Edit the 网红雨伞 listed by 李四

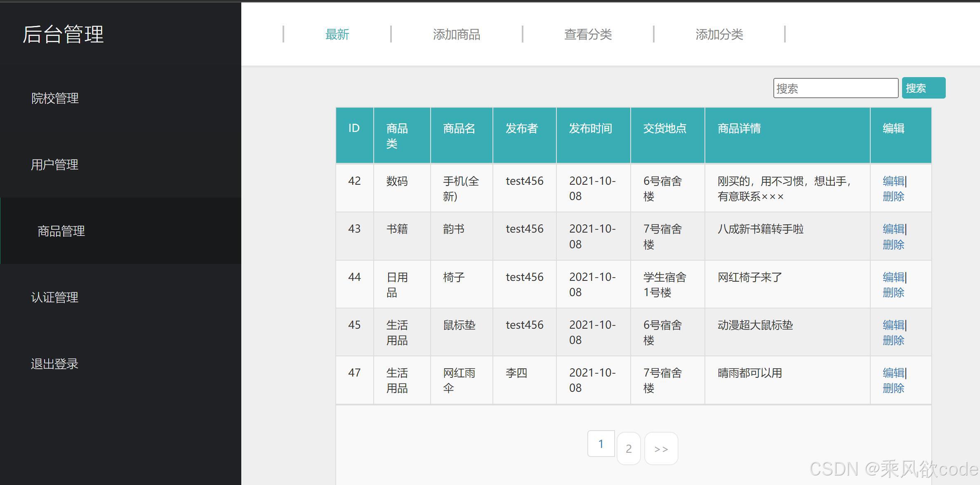pos(892,373)
